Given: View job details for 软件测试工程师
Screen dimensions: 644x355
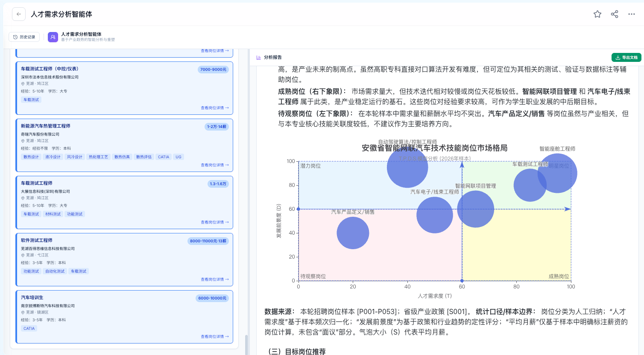Looking at the screenshot, I should pos(215,279).
